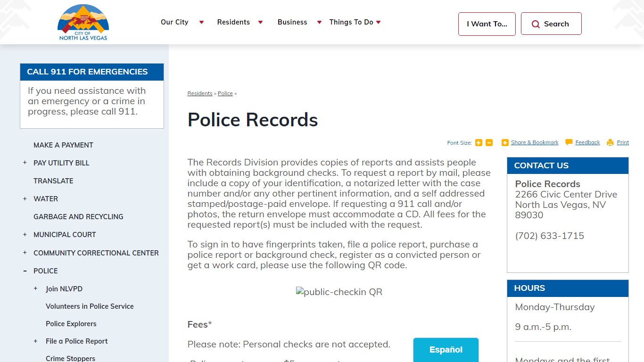644x362 pixels.
Task: Go to Residents breadcrumb
Action: pos(200,93)
